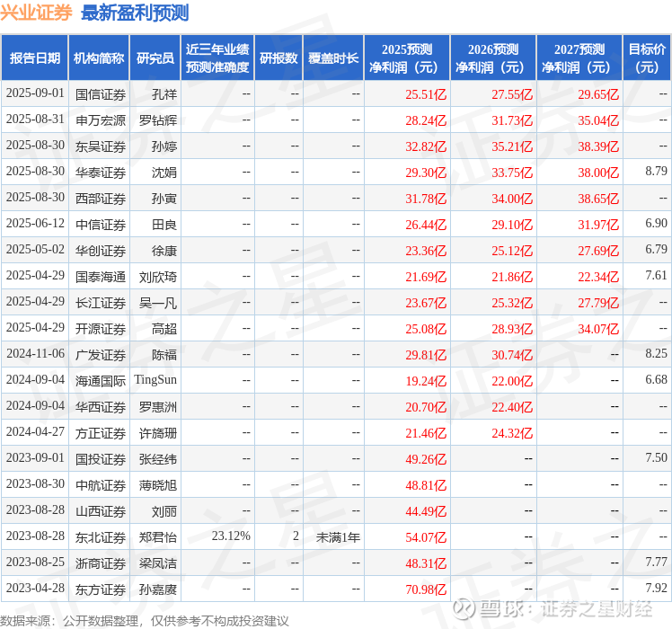
Task: Click researcher name 郑君怡
Action: pyautogui.click(x=158, y=537)
